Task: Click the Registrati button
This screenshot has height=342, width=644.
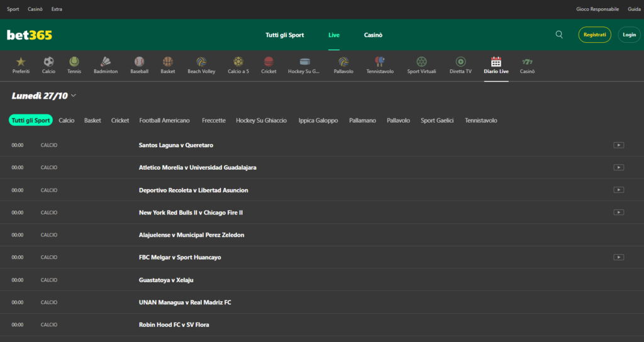Action: point(594,35)
